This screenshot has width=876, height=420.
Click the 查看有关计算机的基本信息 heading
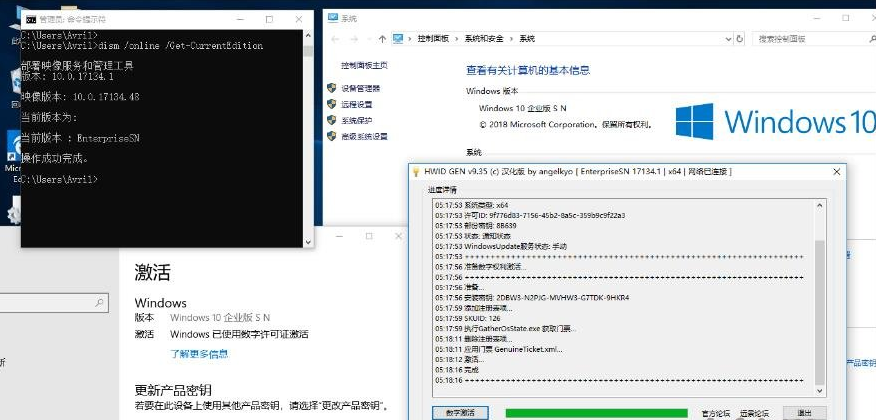pos(528,70)
